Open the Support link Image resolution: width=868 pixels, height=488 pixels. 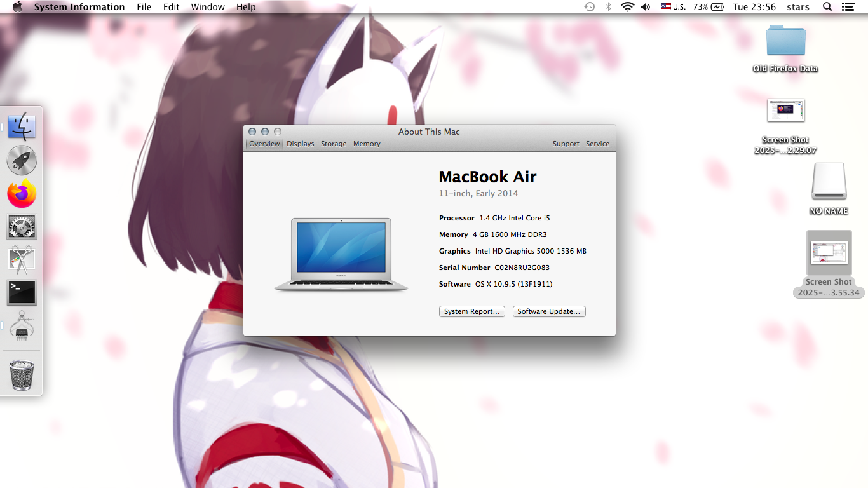(566, 144)
